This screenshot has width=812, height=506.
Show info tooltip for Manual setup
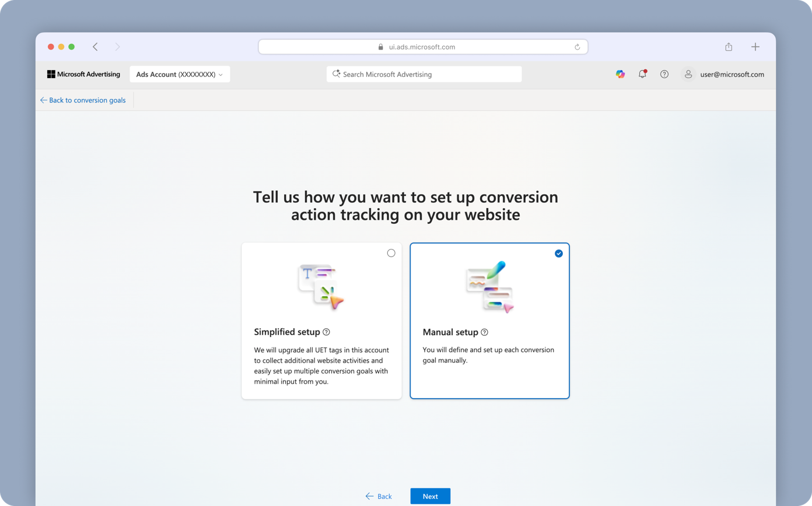pos(484,332)
